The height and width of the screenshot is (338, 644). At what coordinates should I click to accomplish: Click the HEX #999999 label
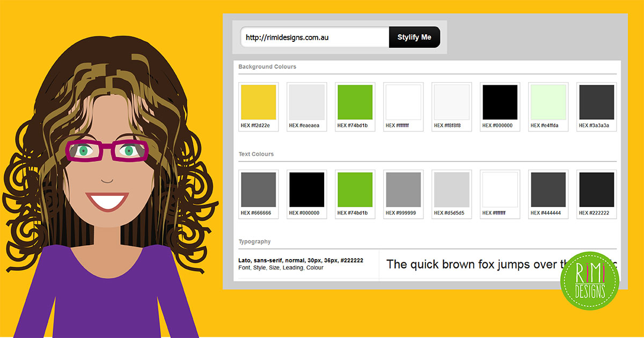tap(401, 213)
